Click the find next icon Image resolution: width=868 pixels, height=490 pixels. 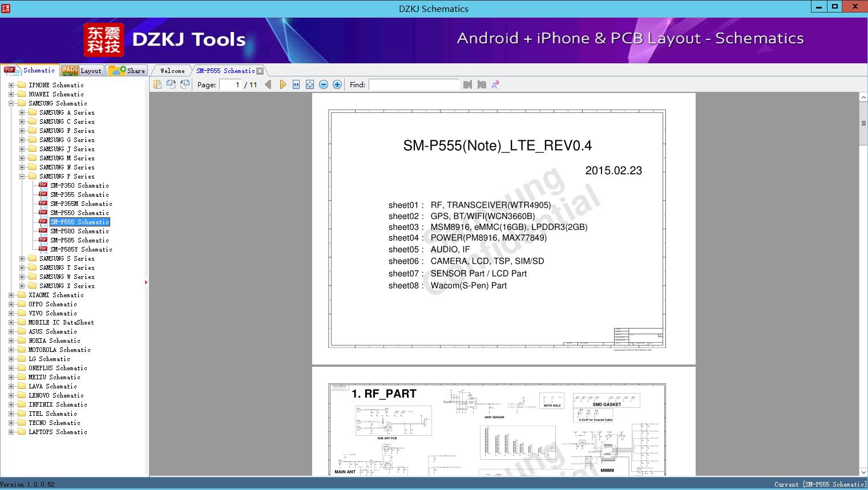pyautogui.click(x=482, y=84)
